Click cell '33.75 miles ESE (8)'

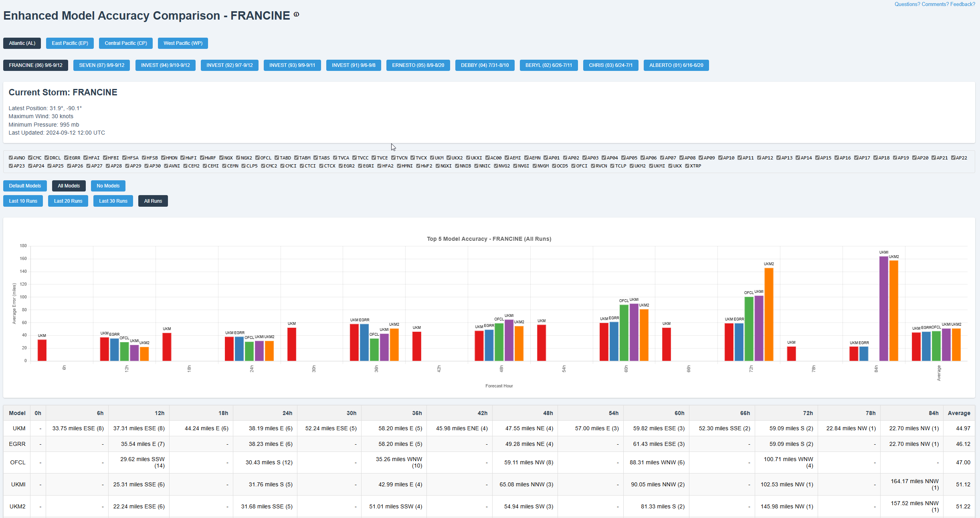coord(78,428)
